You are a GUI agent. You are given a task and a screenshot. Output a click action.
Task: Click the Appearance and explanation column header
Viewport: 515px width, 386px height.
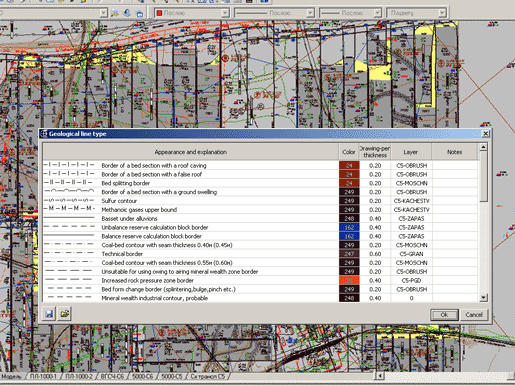[x=190, y=152]
